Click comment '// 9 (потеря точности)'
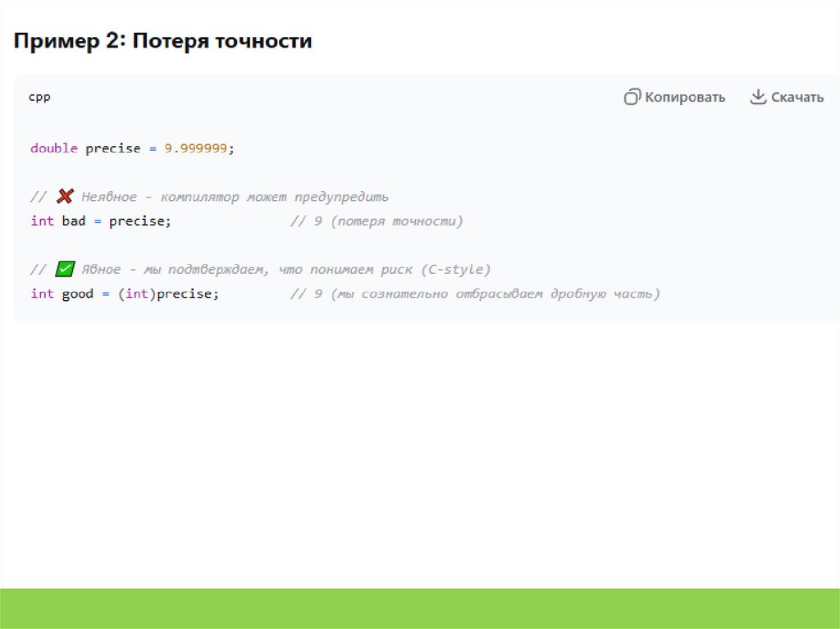840x629 pixels. (x=376, y=221)
